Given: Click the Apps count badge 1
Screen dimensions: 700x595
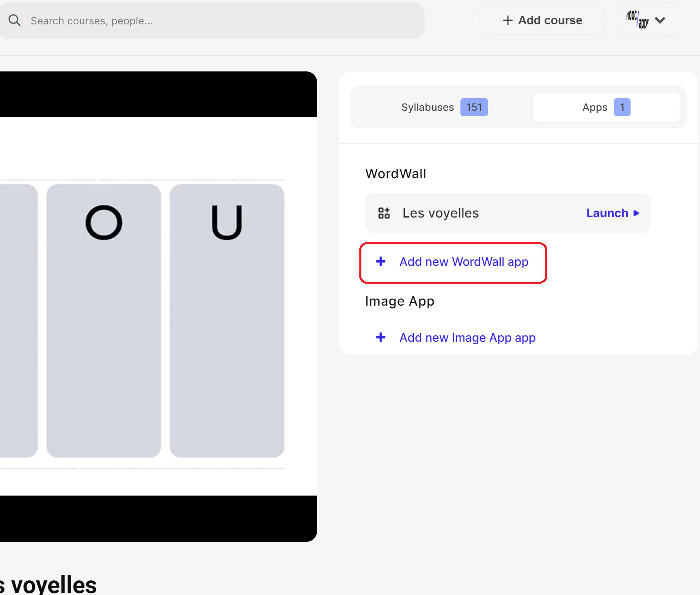Looking at the screenshot, I should tap(622, 107).
